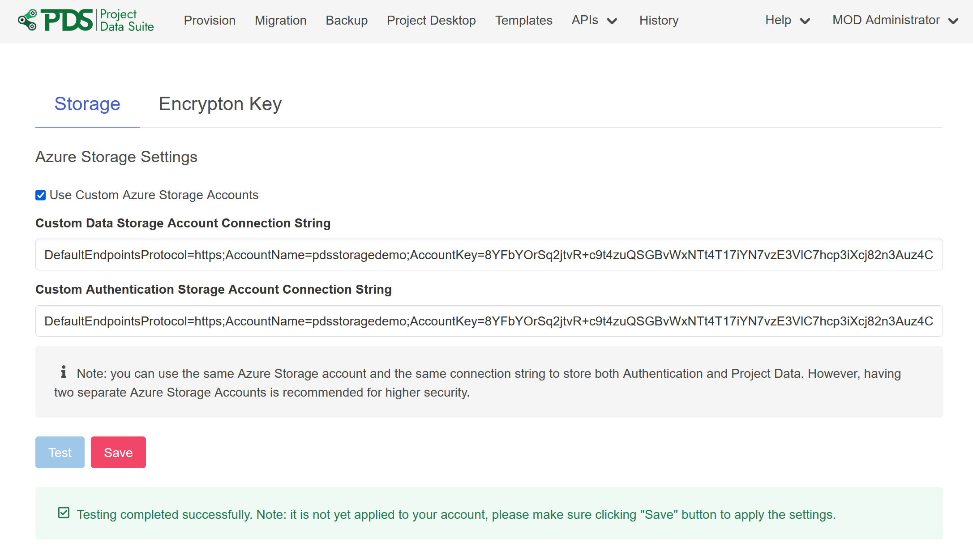Viewport: 973px width, 560px height.
Task: Open the Backup page
Action: pyautogui.click(x=346, y=20)
